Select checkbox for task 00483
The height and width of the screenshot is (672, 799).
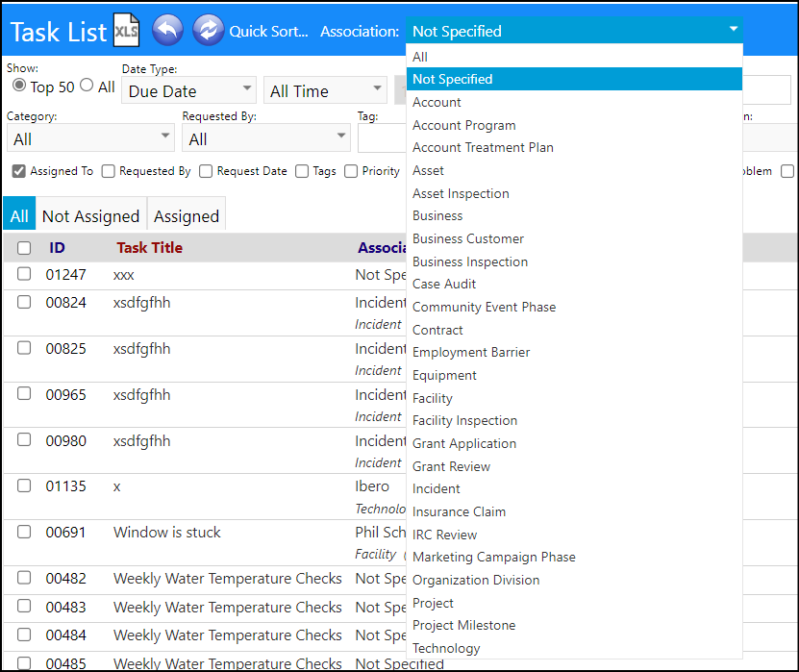click(x=24, y=606)
